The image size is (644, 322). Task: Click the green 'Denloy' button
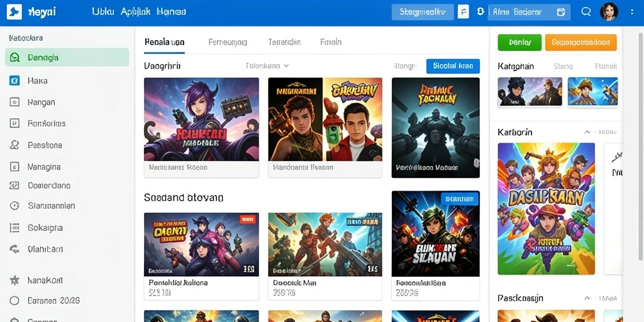click(519, 42)
